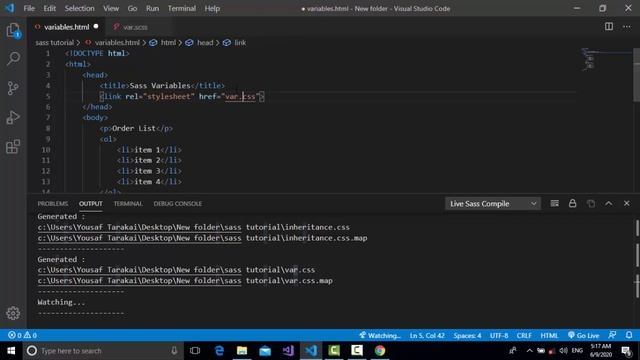Open the Windows Action Center
The width and height of the screenshot is (640, 360).
click(x=627, y=351)
